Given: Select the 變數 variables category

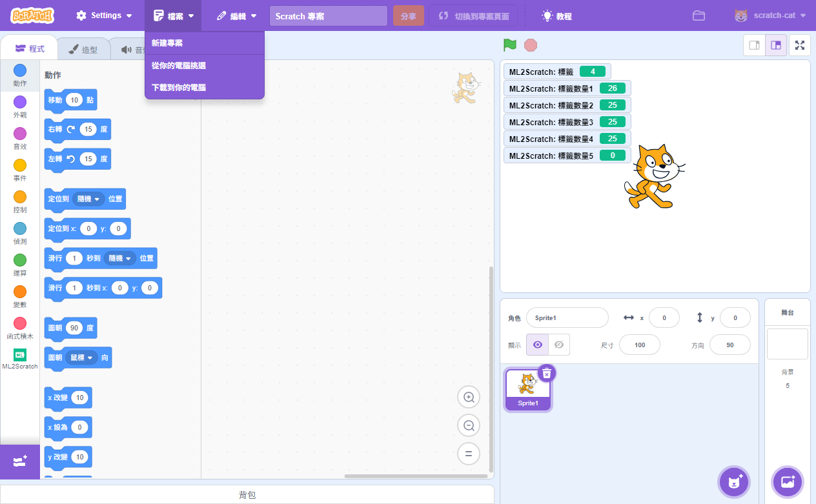Looking at the screenshot, I should (20, 297).
